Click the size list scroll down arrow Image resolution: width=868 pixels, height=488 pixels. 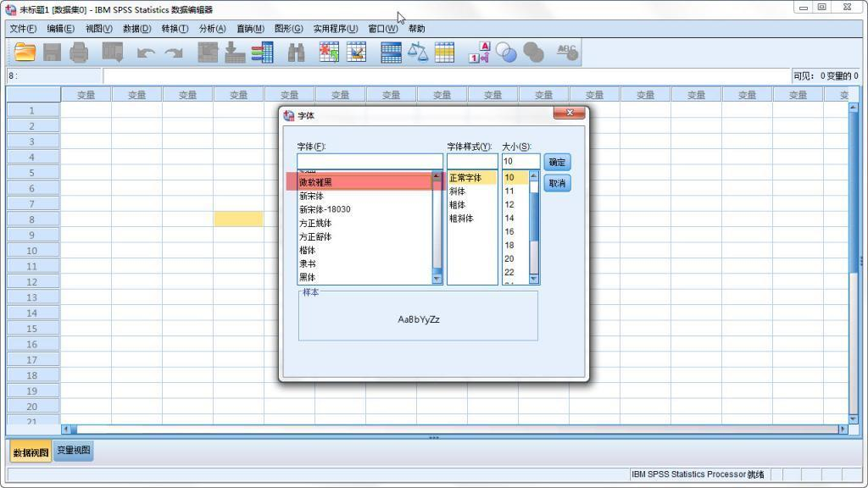[x=534, y=279]
